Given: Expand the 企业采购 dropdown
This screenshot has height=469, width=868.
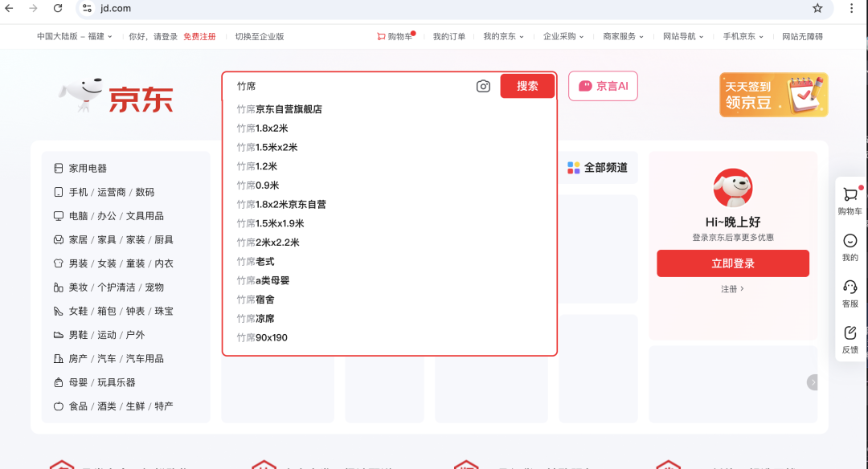Looking at the screenshot, I should [563, 36].
